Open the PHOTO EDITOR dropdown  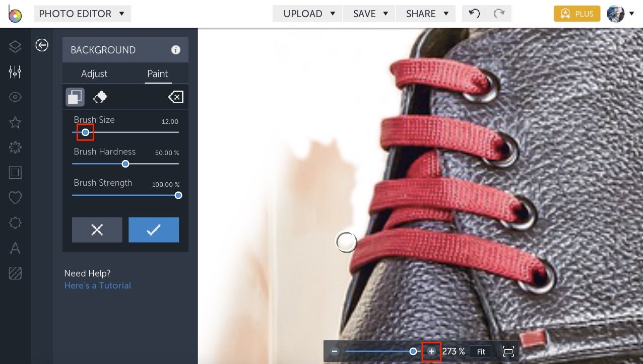click(82, 14)
